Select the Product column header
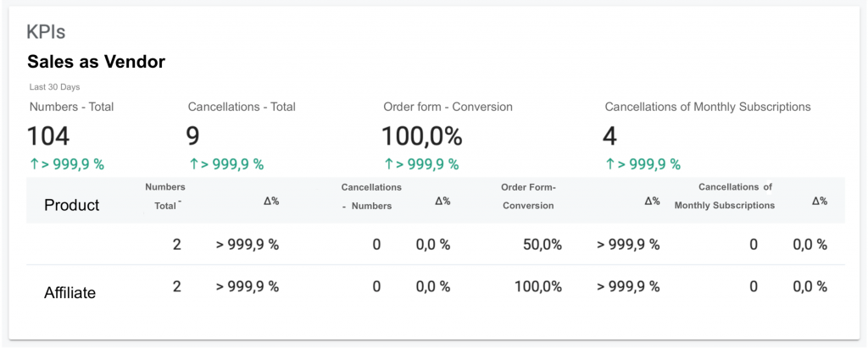Image resolution: width=868 pixels, height=348 pixels. coord(71,205)
